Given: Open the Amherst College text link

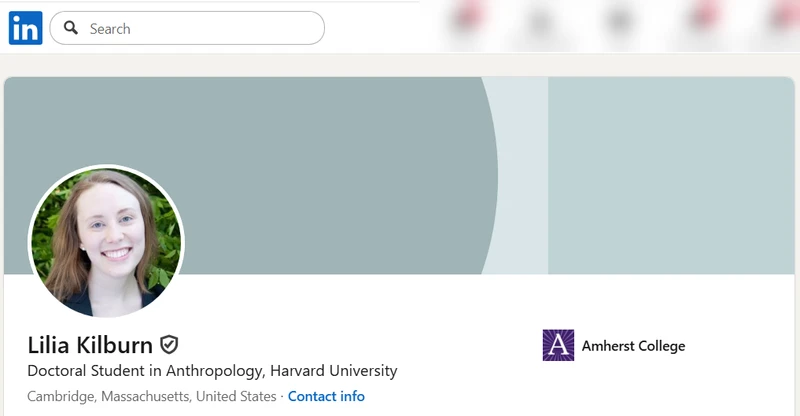Looking at the screenshot, I should 633,346.
